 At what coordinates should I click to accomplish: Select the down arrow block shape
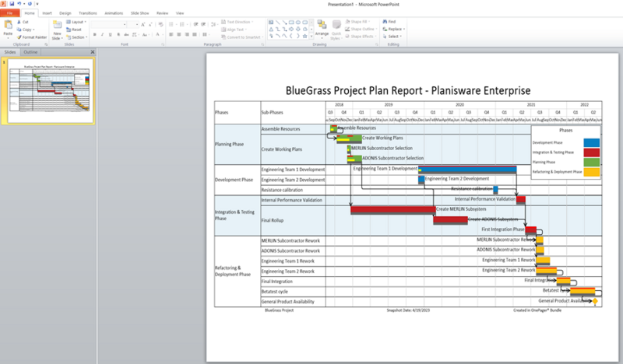298,29
